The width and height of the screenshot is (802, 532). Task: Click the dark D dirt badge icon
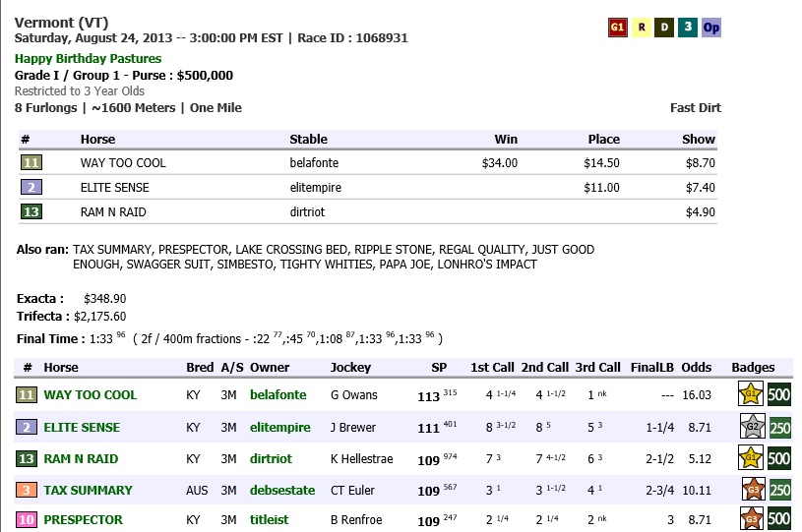pyautogui.click(x=664, y=28)
